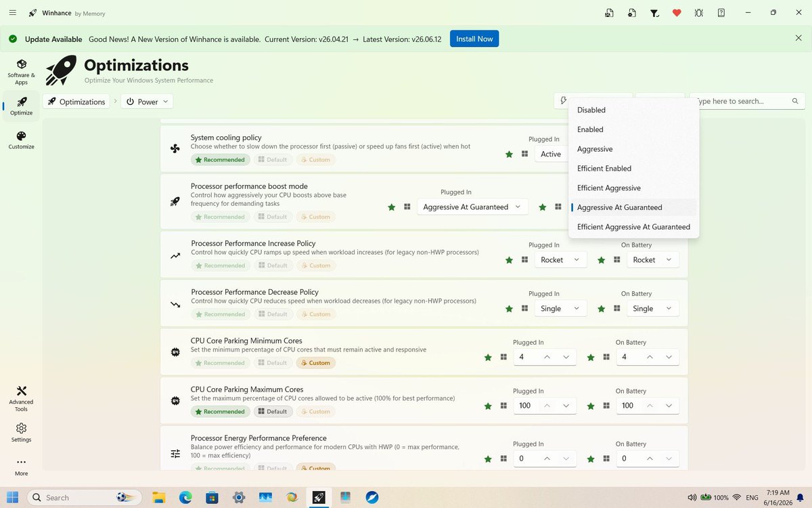Select Custom preset for Processor Performance Increase Policy
Image resolution: width=812 pixels, height=508 pixels.
coord(315,266)
